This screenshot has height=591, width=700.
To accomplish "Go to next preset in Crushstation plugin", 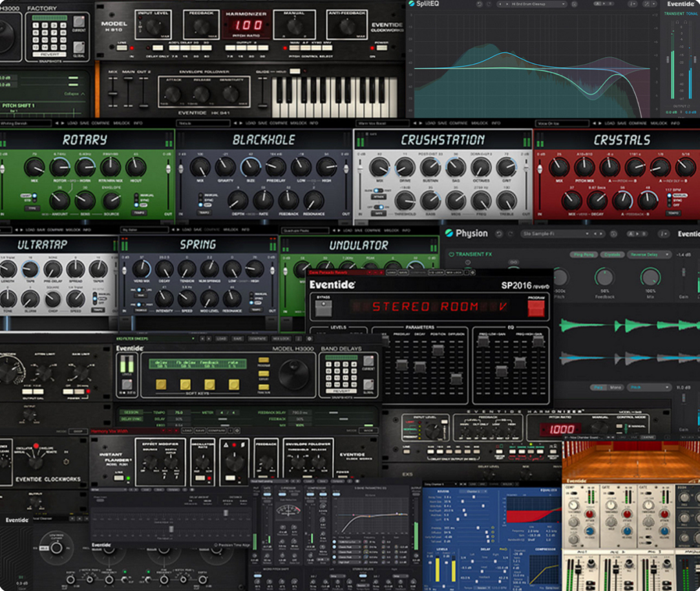I will (419, 124).
